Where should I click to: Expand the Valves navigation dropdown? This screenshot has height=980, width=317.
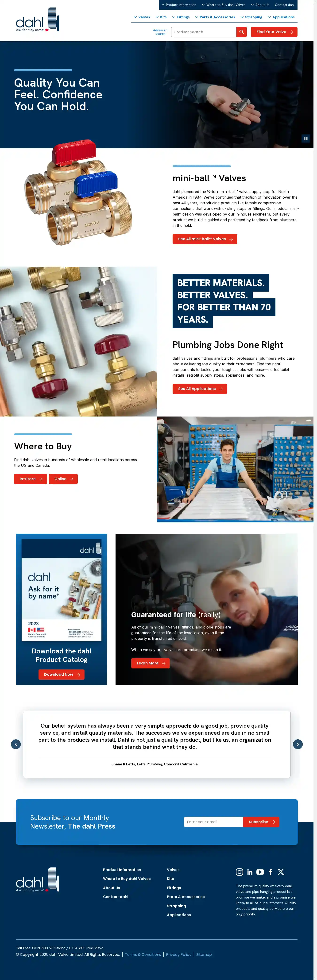(x=142, y=17)
